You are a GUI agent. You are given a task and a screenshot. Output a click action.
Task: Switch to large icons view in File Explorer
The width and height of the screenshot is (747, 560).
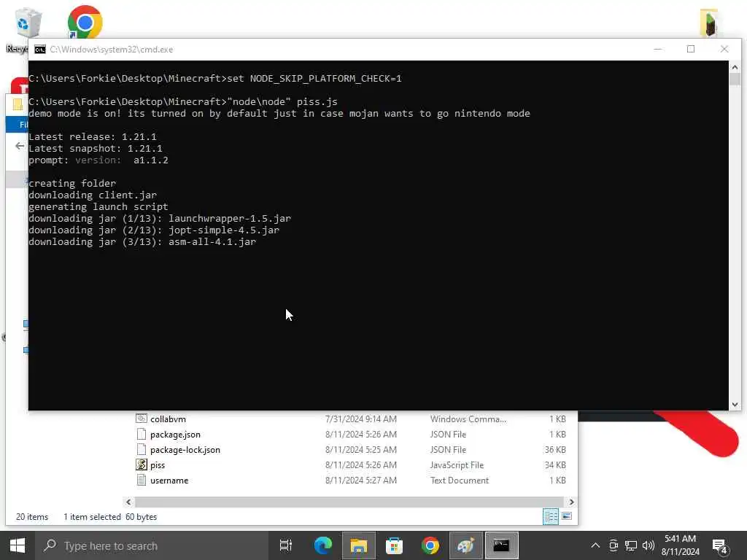[x=567, y=517]
